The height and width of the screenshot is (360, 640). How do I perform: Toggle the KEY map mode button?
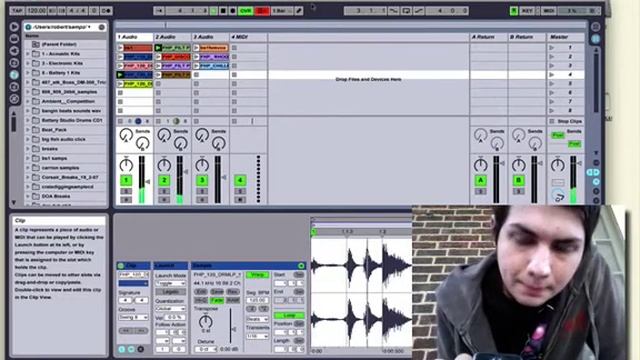pyautogui.click(x=527, y=11)
